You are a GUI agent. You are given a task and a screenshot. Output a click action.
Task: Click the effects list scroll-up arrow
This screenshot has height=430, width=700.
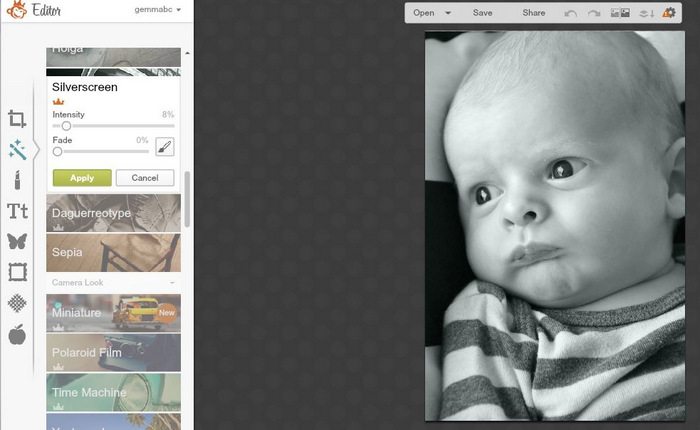pyautogui.click(x=188, y=53)
